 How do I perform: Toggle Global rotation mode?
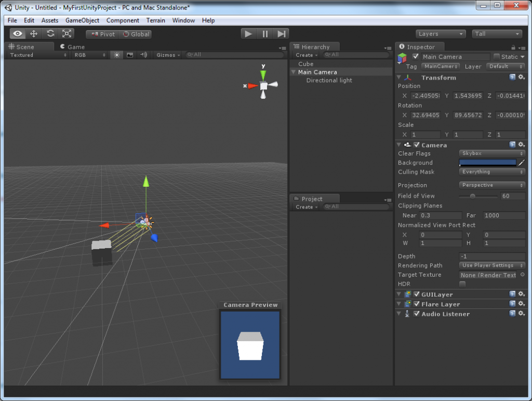point(136,34)
